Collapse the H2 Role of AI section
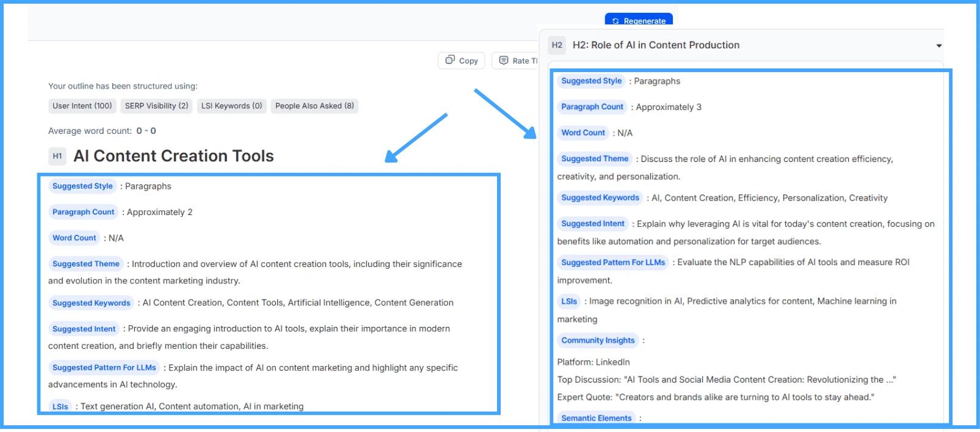 point(938,46)
